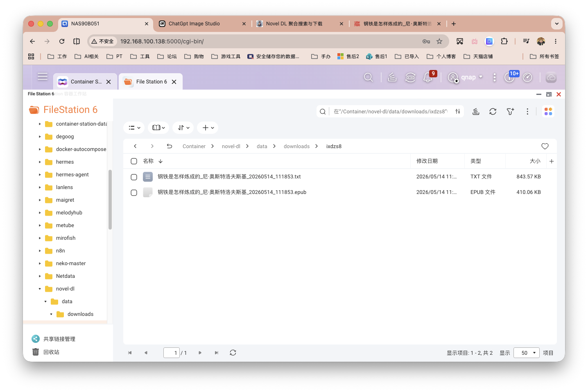Switch to Novel DL browser tab
The width and height of the screenshot is (588, 392).
pyautogui.click(x=300, y=24)
